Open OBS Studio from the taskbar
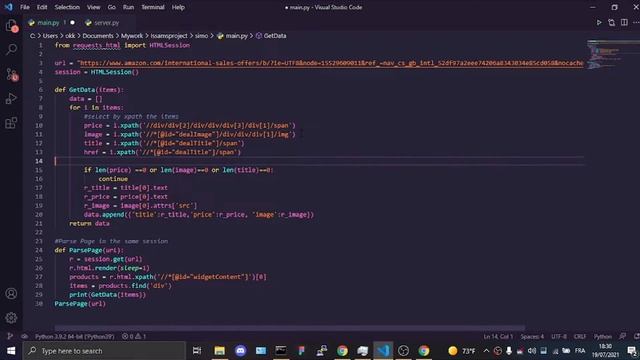The width and height of the screenshot is (640, 360). coord(403,351)
